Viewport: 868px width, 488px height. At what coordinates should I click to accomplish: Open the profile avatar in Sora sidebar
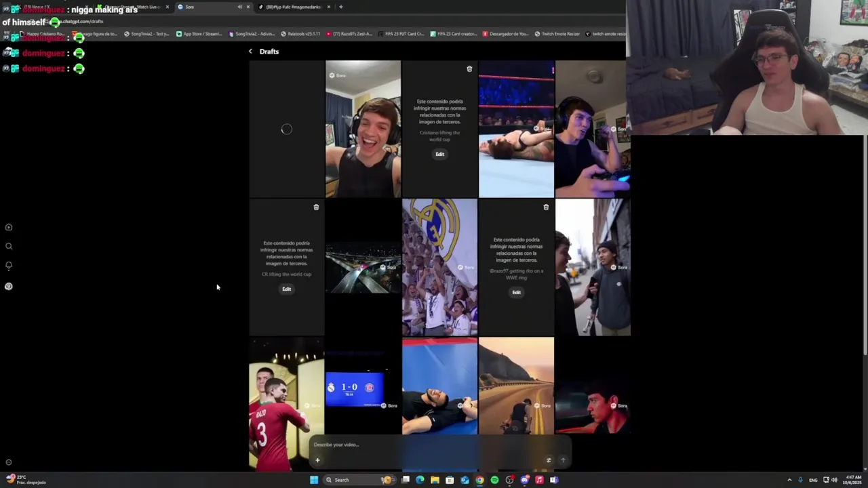[x=9, y=286]
